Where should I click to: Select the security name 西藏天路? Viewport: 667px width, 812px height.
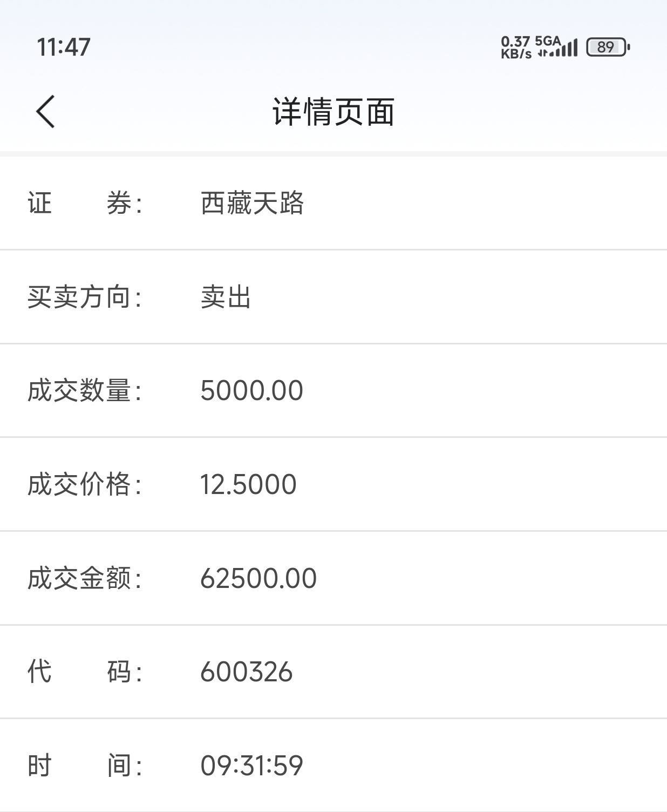click(252, 204)
